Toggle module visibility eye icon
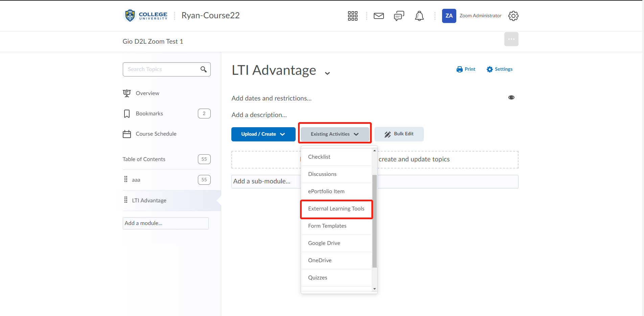This screenshot has width=644, height=316. pos(511,97)
